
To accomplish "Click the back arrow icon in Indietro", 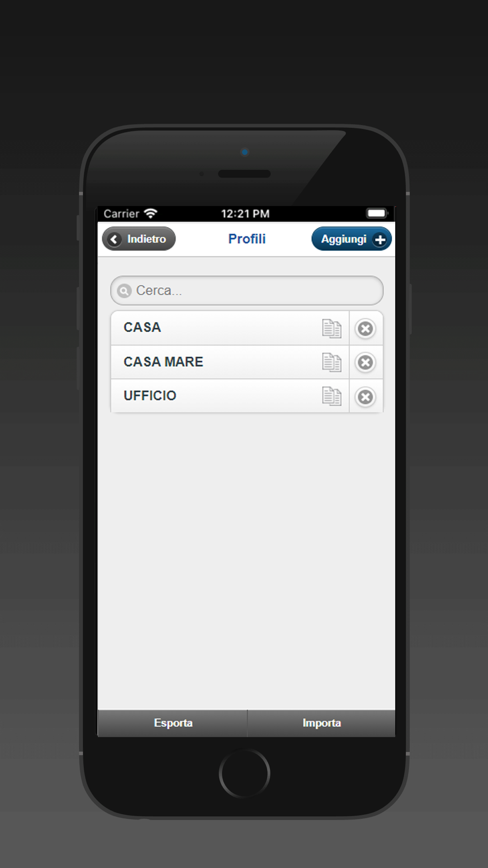I will [x=114, y=239].
